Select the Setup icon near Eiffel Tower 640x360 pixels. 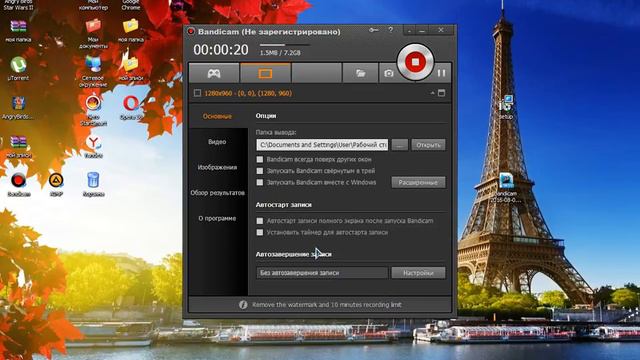click(507, 107)
